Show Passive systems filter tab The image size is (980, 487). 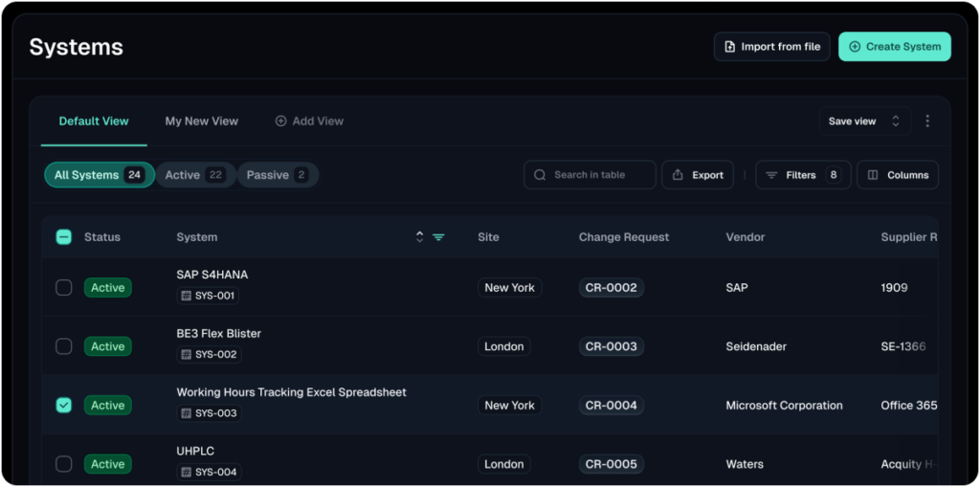point(277,175)
